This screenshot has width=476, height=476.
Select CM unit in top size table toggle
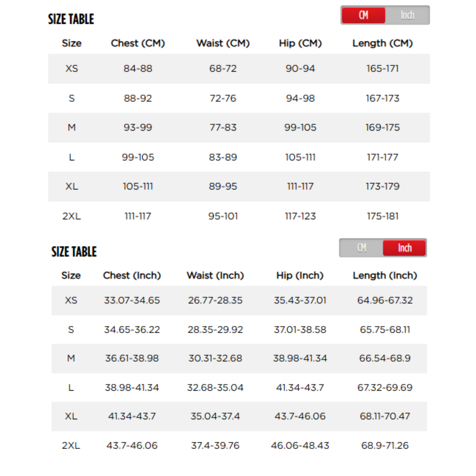coord(363,15)
